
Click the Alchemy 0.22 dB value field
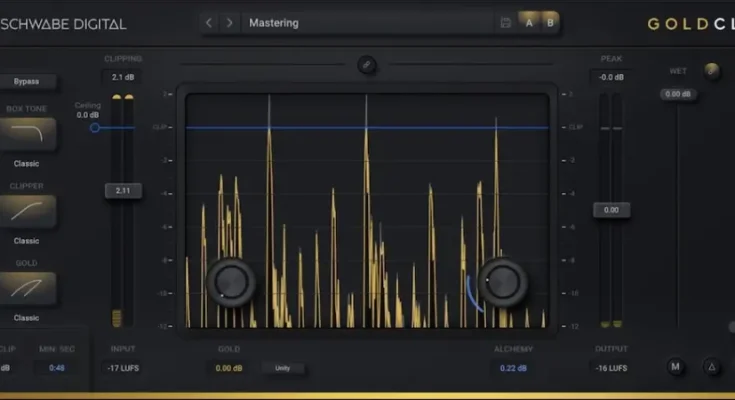pyautogui.click(x=515, y=368)
